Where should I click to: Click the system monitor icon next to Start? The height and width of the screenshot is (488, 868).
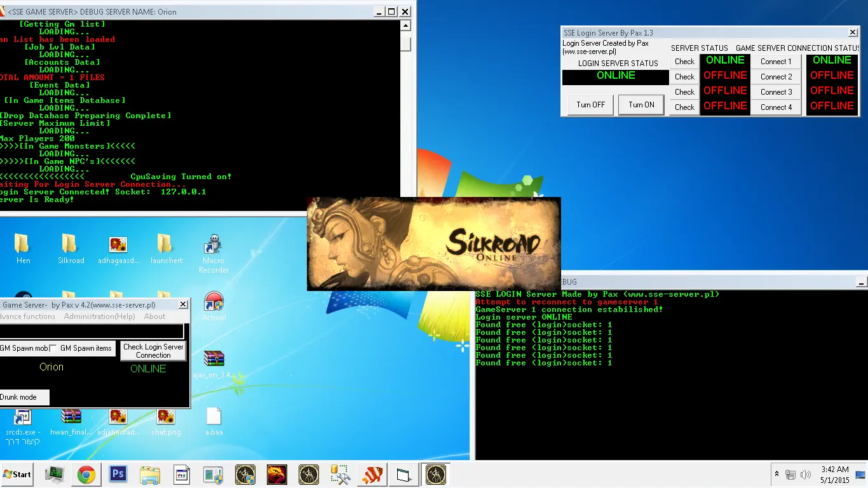click(55, 475)
